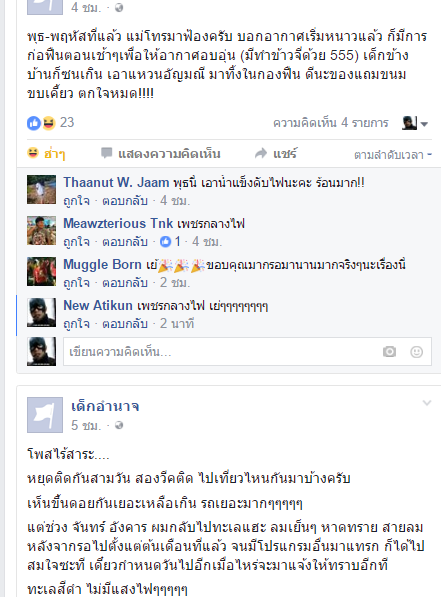Click the globe privacy icon beside 5 ชม.
Image resolution: width=441 pixels, height=597 pixels.
click(119, 425)
